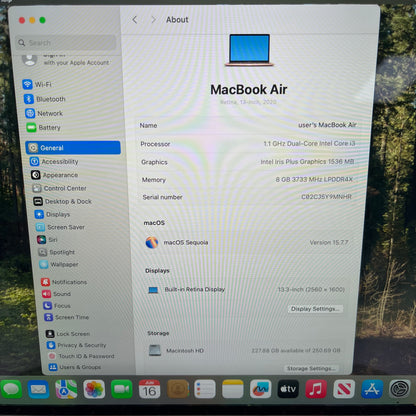Click the memory value 8 GB 3733 MHz

(314, 179)
